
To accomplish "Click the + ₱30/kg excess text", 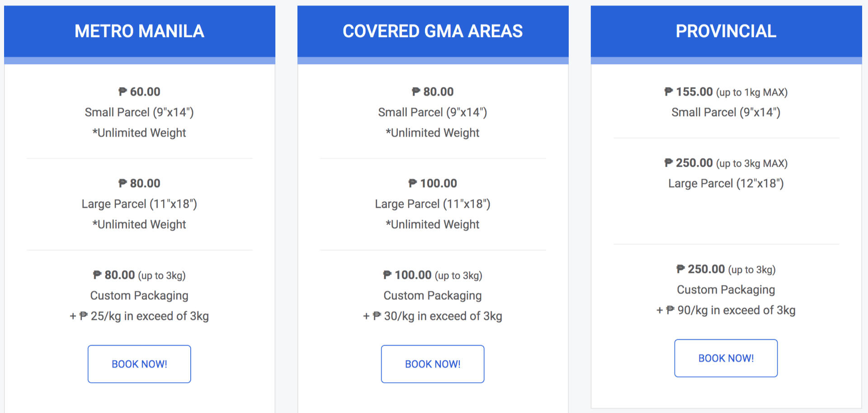I will [432, 316].
